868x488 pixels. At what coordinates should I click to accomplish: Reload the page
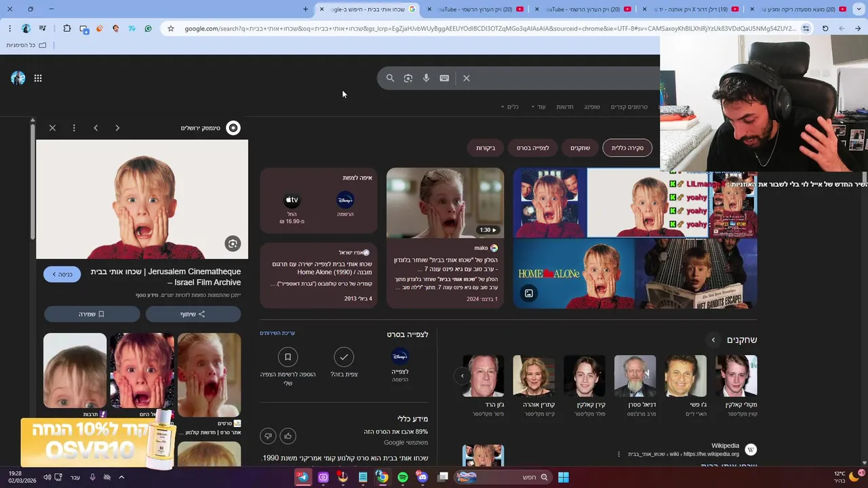point(825,28)
